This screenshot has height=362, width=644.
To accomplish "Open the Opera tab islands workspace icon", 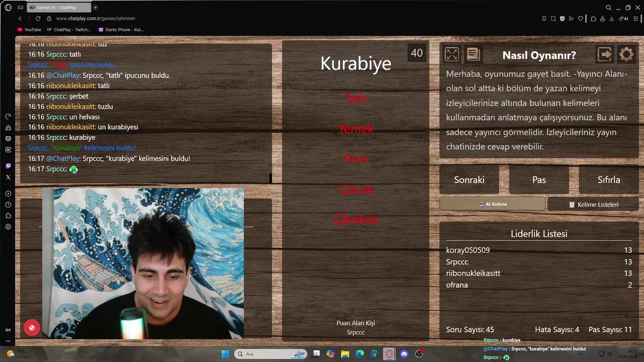I will [20, 8].
